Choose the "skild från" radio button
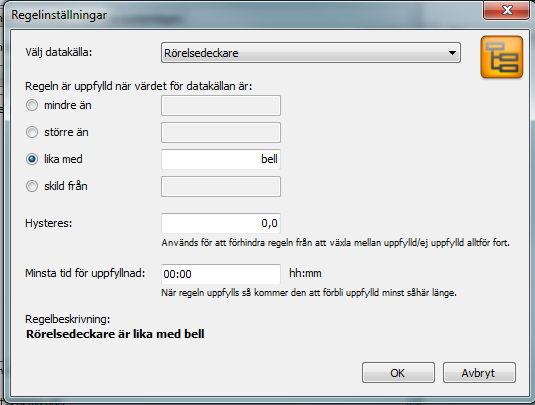The height and width of the screenshot is (405, 535). [32, 186]
